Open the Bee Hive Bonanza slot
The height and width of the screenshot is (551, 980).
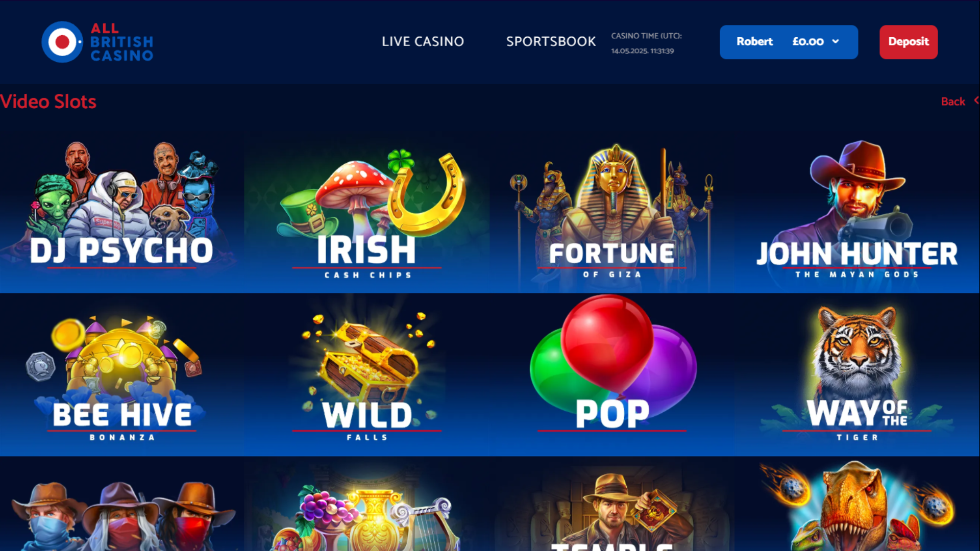(122, 375)
